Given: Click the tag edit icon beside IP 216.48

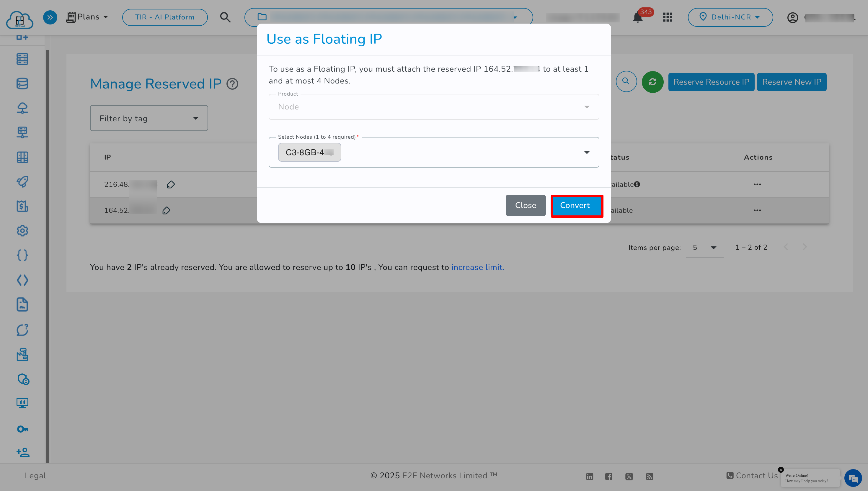Looking at the screenshot, I should [x=171, y=184].
